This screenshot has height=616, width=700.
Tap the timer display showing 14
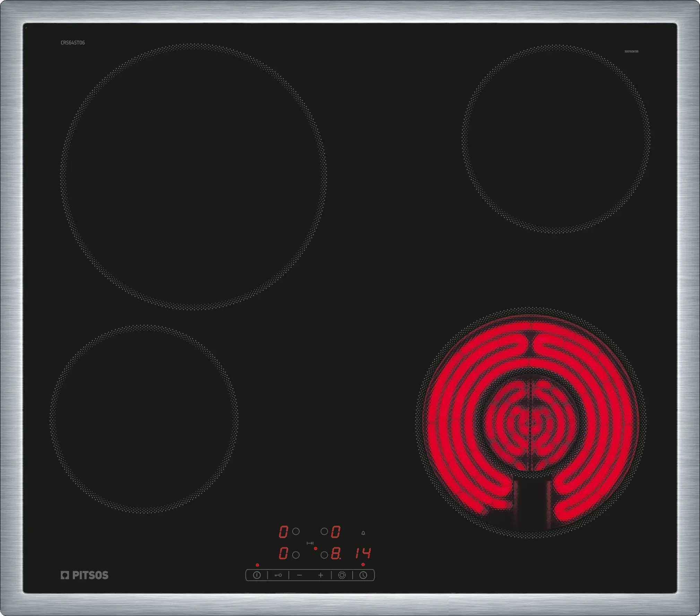363,553
